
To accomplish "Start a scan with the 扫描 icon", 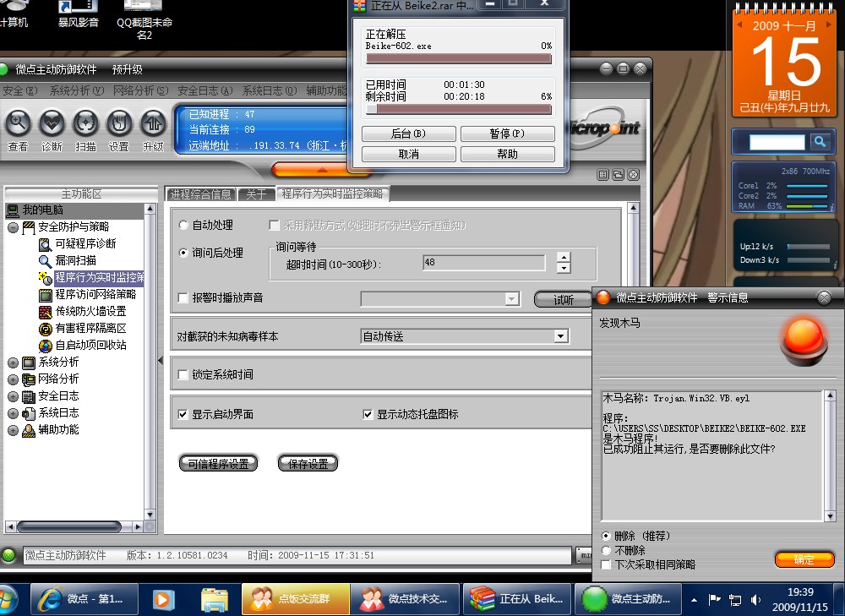I will coord(85,123).
